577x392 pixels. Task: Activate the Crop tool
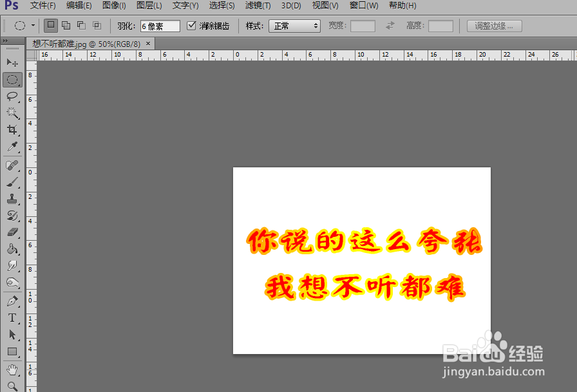point(13,129)
